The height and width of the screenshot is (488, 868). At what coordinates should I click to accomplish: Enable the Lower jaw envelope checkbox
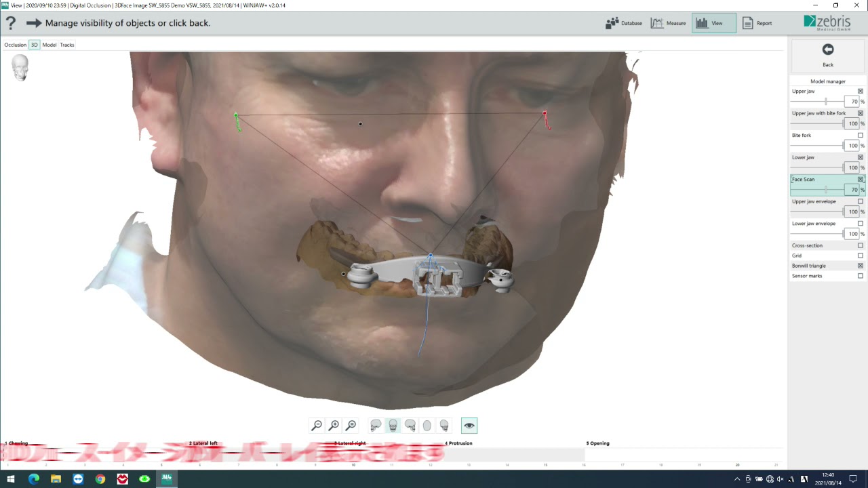pos(861,223)
